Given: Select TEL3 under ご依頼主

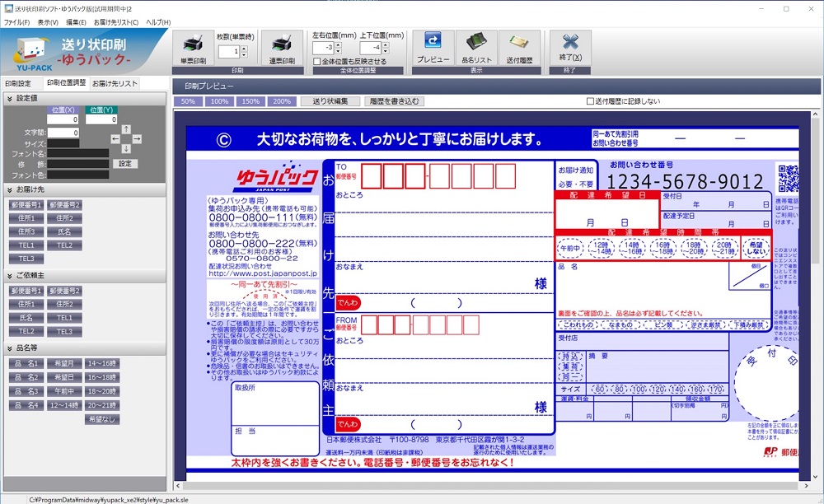Looking at the screenshot, I should click(64, 332).
